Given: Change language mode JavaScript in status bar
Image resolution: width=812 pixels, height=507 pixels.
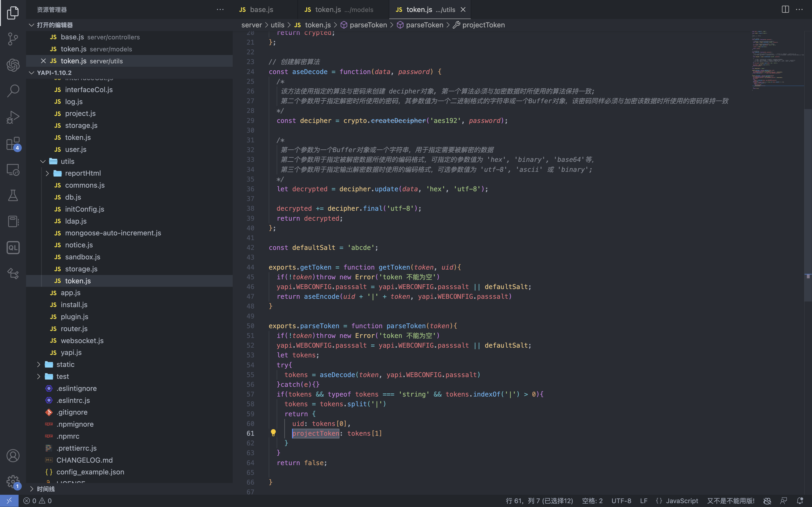Looking at the screenshot, I should click(681, 501).
